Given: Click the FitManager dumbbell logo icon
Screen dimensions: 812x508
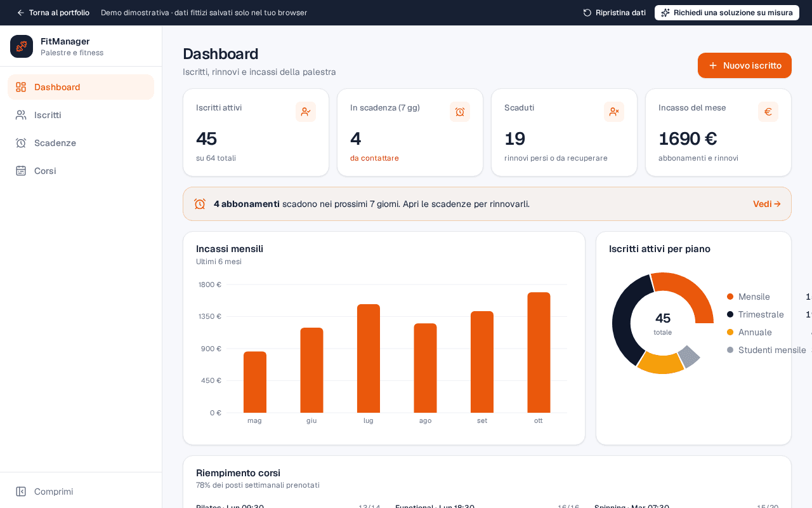Looking at the screenshot, I should (22, 46).
